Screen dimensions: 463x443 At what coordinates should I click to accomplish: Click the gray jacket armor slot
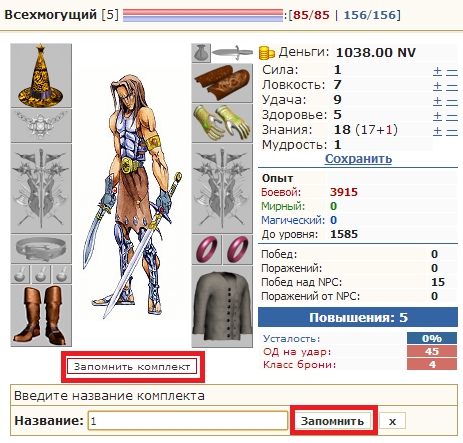pos(222,307)
